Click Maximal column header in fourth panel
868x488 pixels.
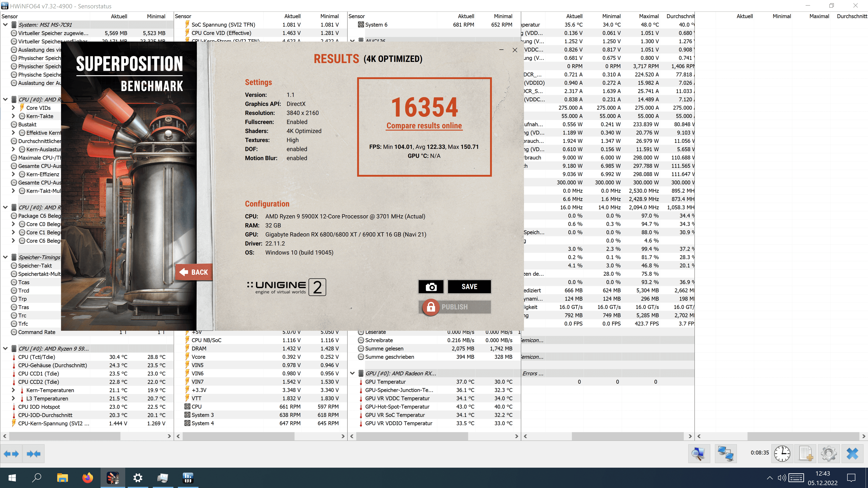649,16
